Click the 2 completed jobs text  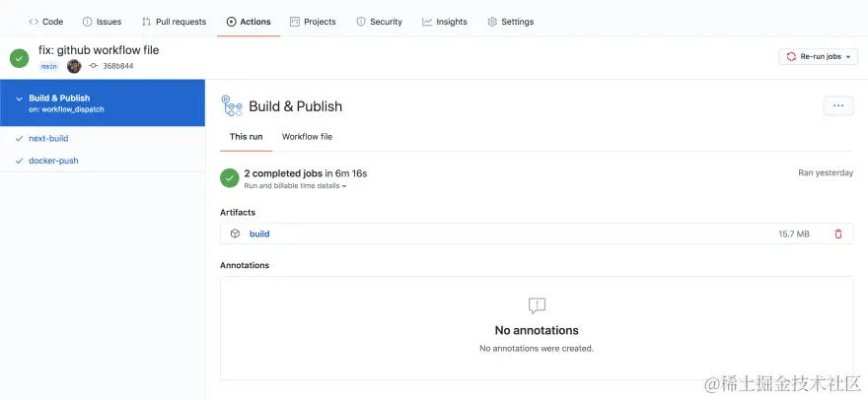pyautogui.click(x=283, y=173)
